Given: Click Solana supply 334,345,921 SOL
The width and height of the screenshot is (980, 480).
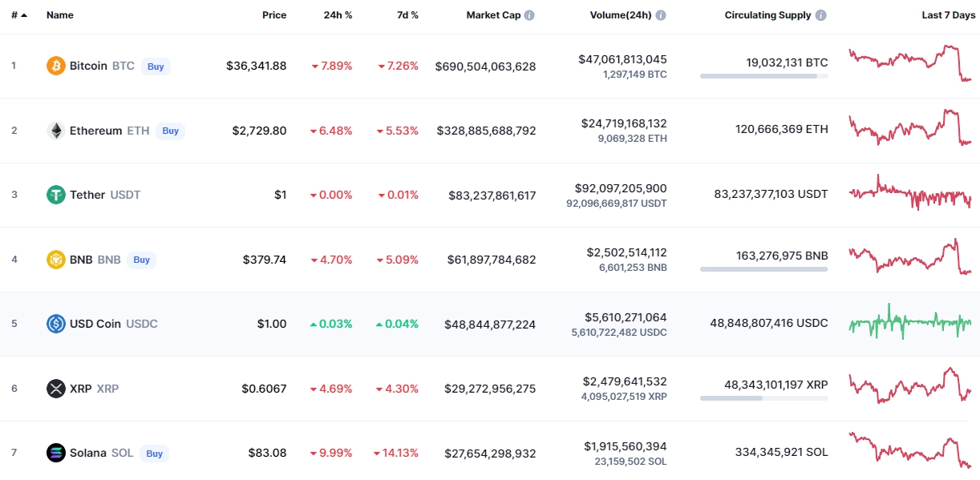Looking at the screenshot, I should coord(781,452).
